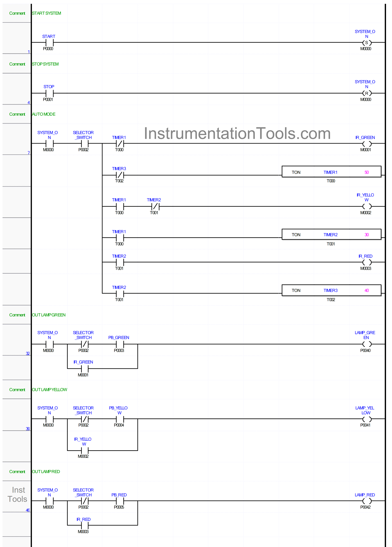Select the IR_RED parallel contact M0003
Image resolution: width=392 pixels, height=547 pixels.
pos(85,525)
